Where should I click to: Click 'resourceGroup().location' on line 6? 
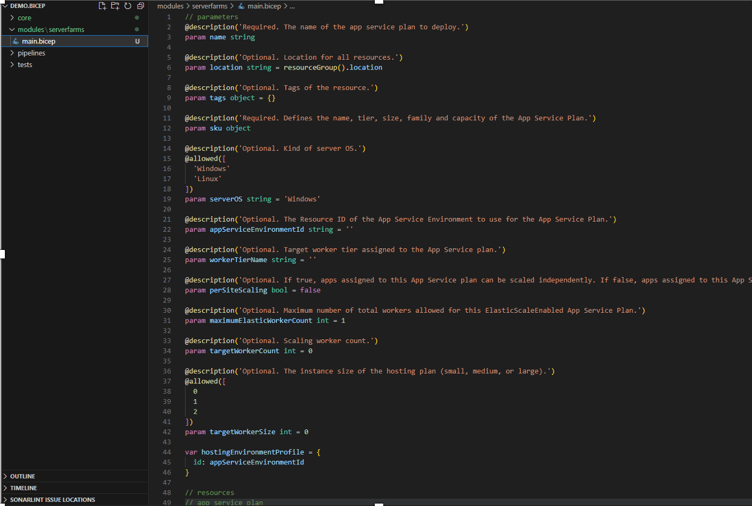tap(333, 68)
